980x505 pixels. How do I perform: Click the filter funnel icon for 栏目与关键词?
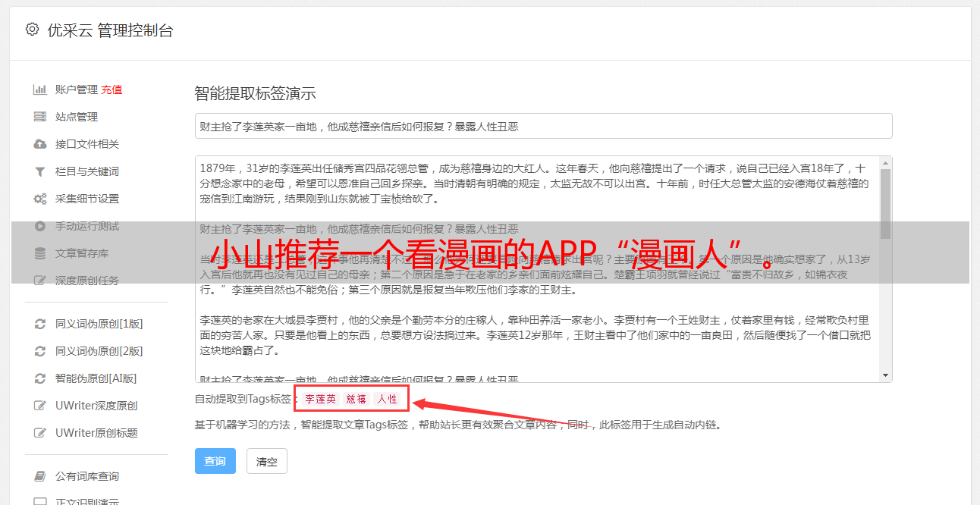(x=40, y=171)
